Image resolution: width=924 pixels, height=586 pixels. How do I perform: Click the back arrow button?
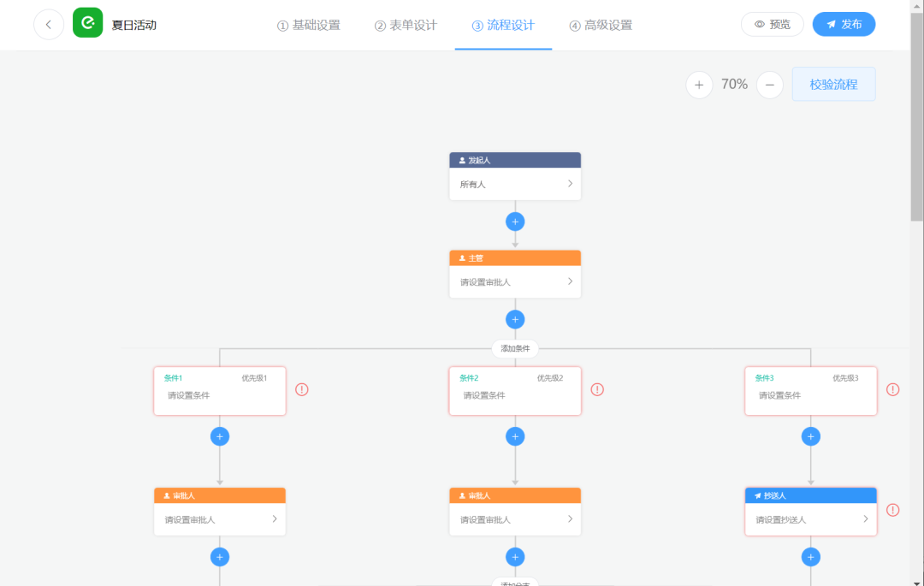pos(48,25)
